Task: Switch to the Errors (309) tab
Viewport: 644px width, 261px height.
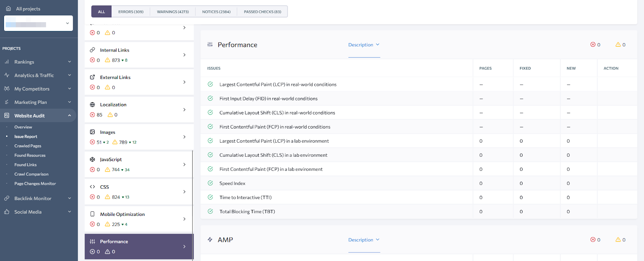Action: [131, 12]
